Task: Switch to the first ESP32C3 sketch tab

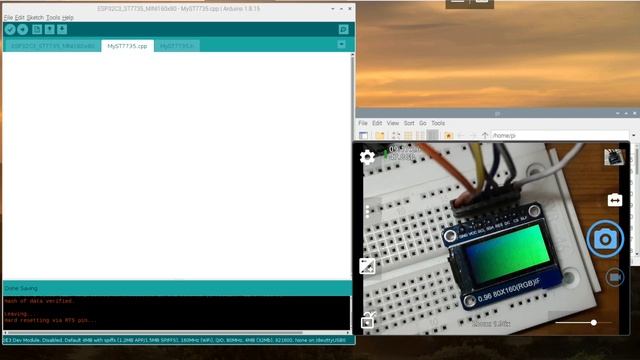Action: click(52, 46)
